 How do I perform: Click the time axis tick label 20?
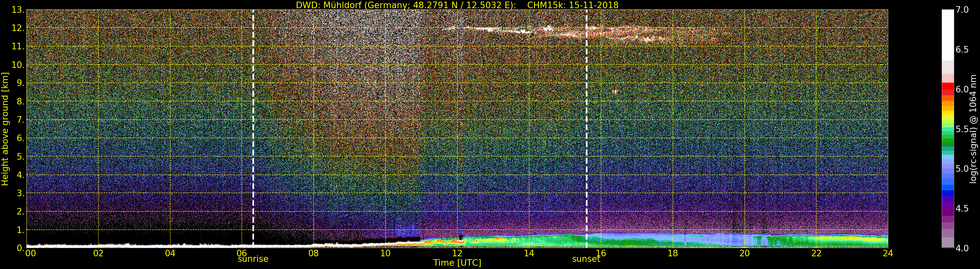[x=745, y=253]
